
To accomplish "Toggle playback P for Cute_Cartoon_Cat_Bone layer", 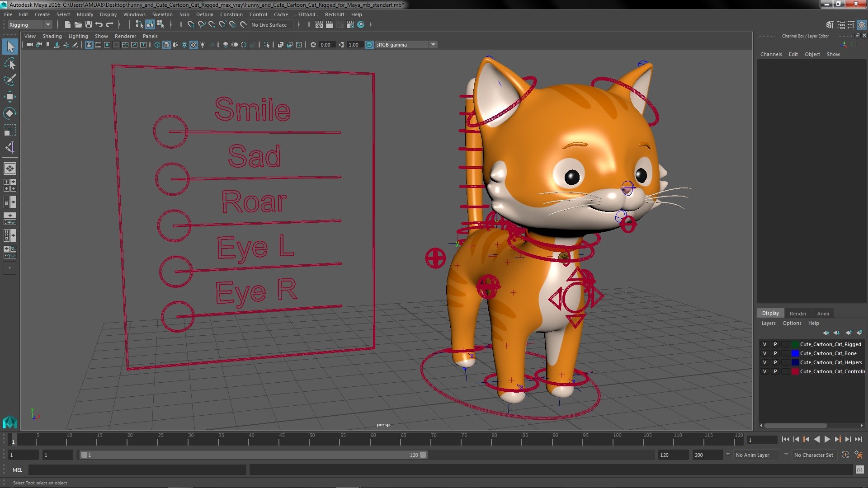I will click(775, 353).
